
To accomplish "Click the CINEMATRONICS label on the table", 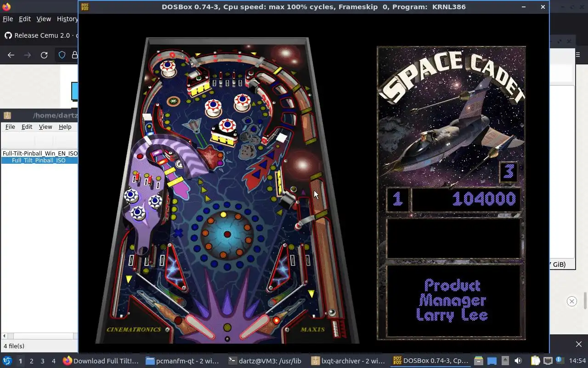I will 134,329.
